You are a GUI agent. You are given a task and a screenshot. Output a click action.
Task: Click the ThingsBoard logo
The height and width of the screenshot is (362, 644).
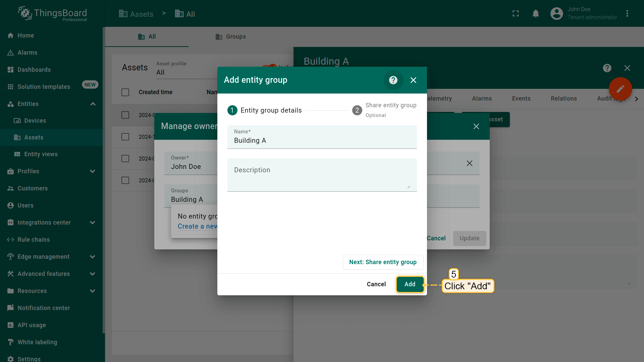(53, 14)
